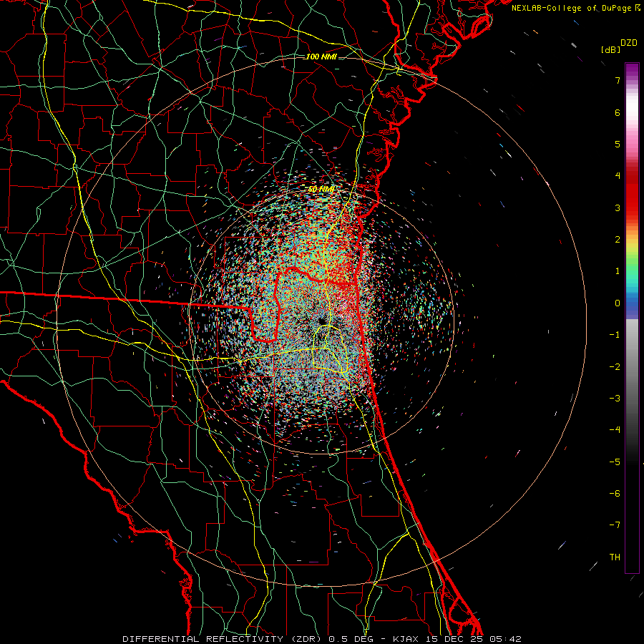Click the -4 tick label on the scale

click(615, 430)
